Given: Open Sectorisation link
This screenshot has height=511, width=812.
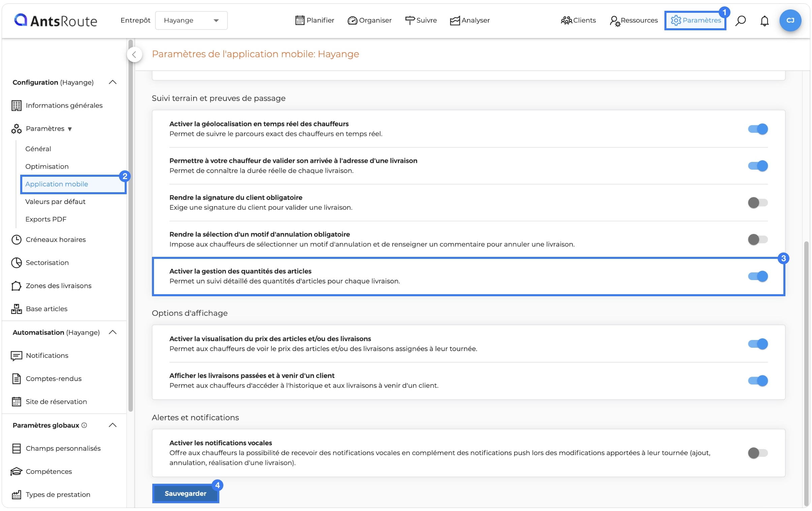Looking at the screenshot, I should 47,263.
